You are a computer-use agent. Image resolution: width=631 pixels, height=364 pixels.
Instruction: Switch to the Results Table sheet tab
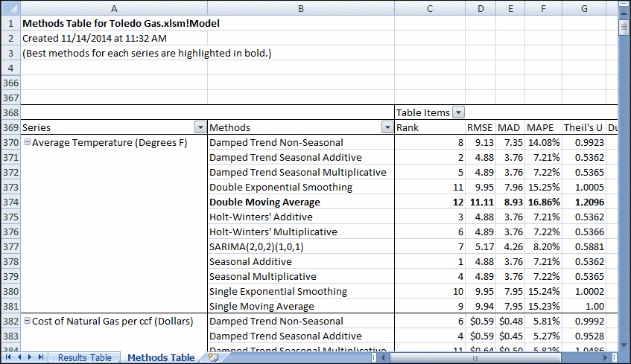point(84,357)
